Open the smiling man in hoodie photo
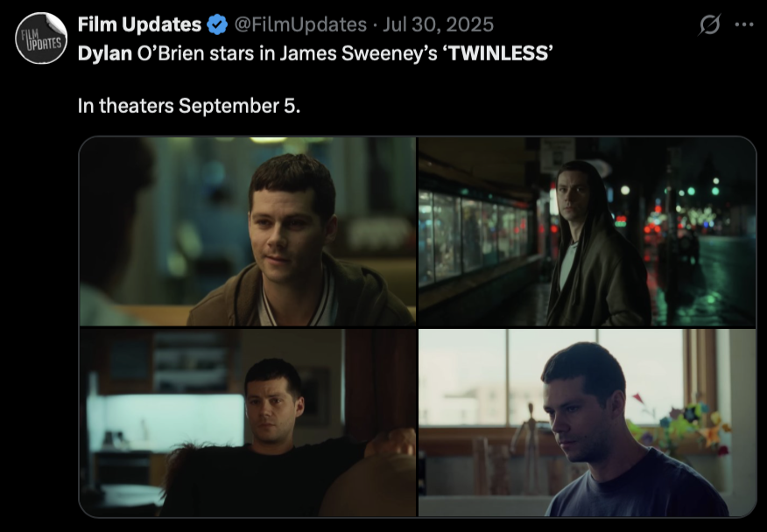 248,231
